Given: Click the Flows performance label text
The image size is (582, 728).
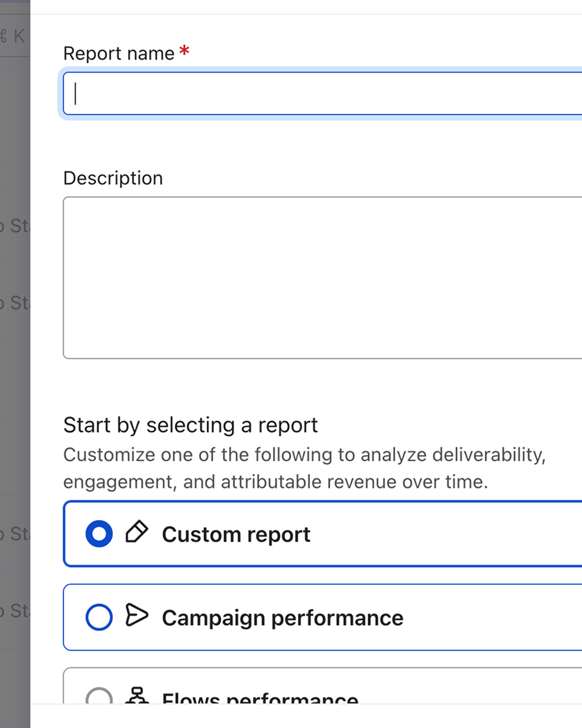Looking at the screenshot, I should pos(260,698).
